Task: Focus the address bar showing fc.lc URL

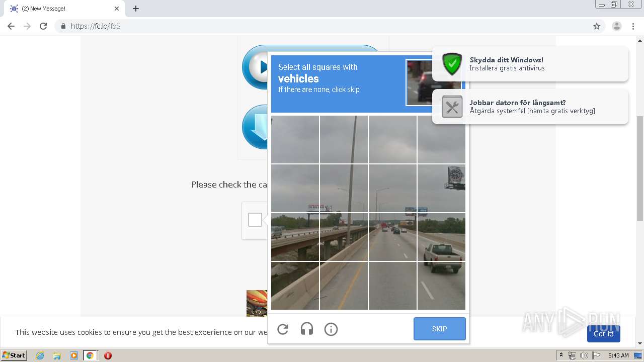Action: coord(322,26)
